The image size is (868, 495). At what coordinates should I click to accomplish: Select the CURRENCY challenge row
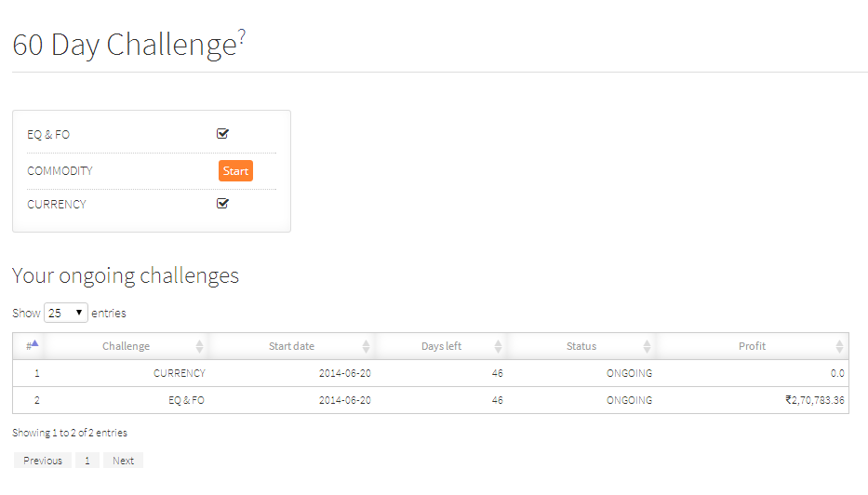[431, 373]
